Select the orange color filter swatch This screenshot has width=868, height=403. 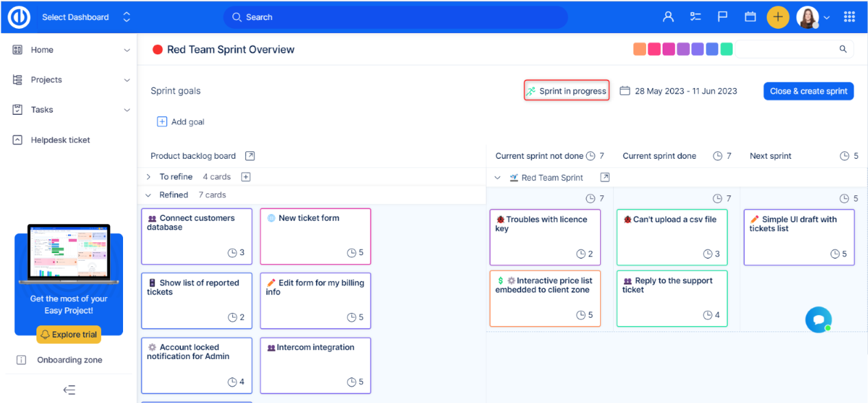point(639,50)
